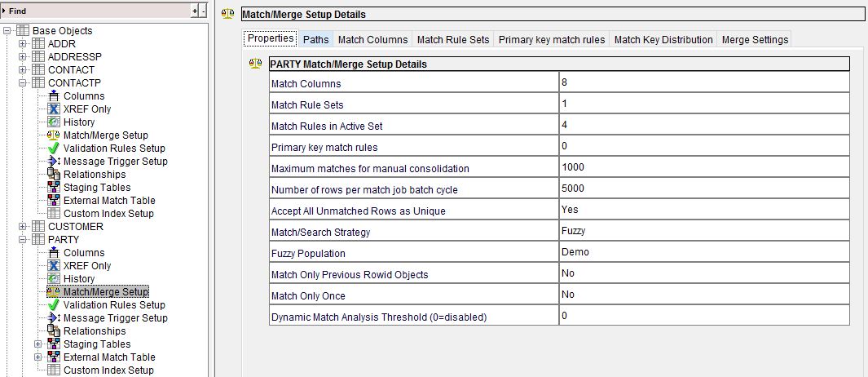Image resolution: width=868 pixels, height=377 pixels.
Task: Click the Message Trigger Setup icon under CONTACTP
Action: [x=54, y=162]
